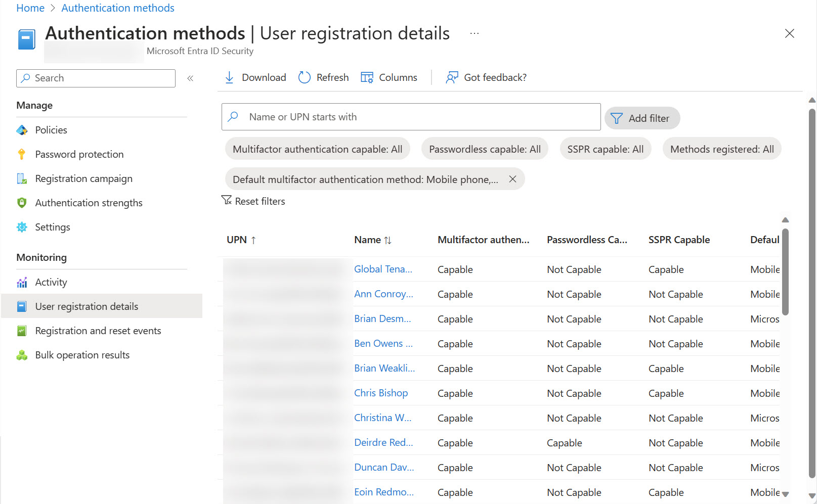Viewport: 817px width, 504px height.
Task: Open Policies from the sidebar icon
Action: point(22,130)
